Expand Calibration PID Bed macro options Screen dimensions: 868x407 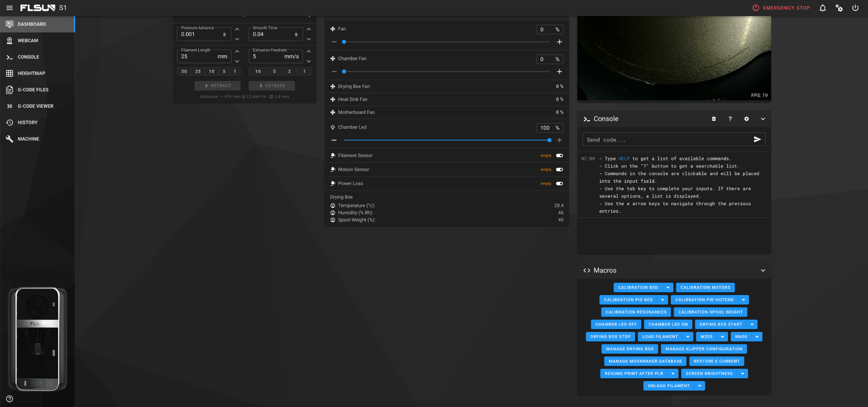(x=662, y=300)
